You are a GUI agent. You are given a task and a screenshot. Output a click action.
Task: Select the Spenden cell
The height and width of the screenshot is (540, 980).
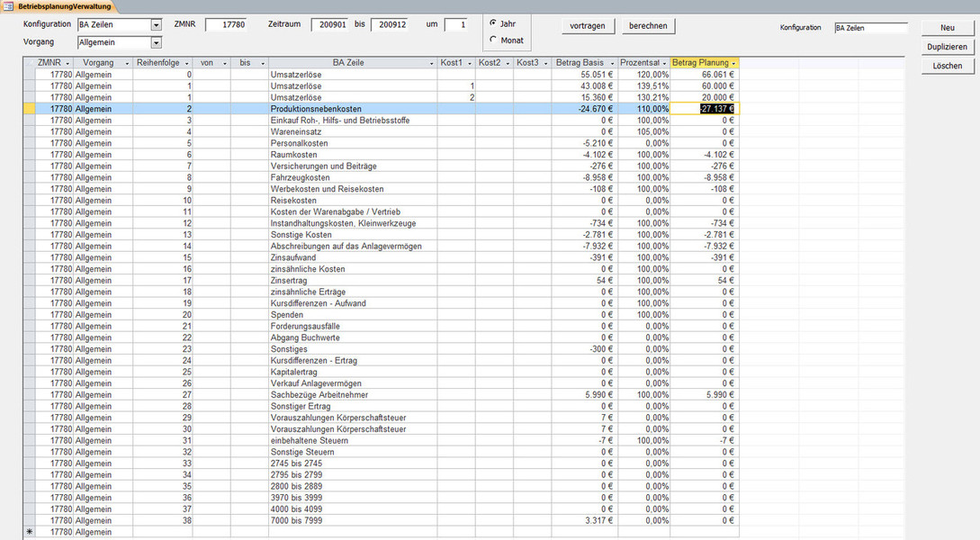[x=353, y=315]
